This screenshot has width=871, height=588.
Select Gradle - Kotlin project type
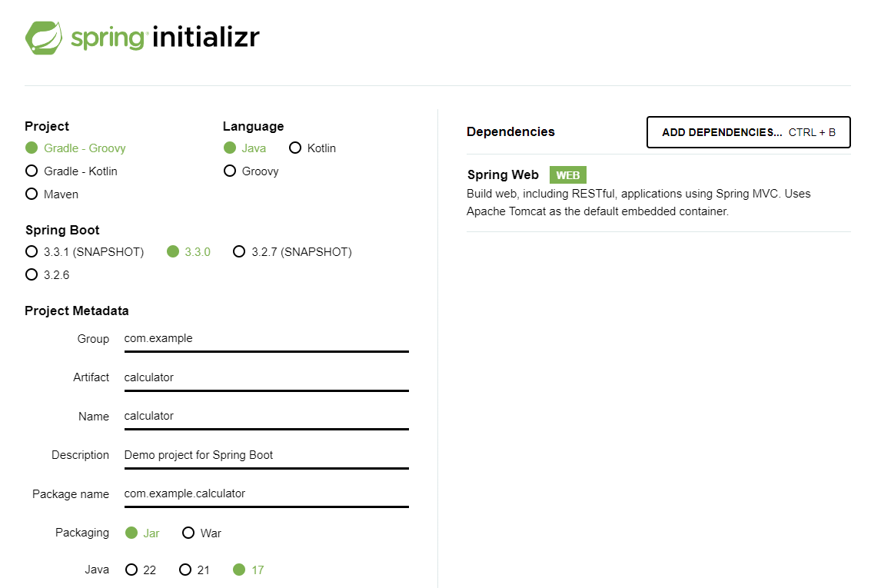point(71,171)
